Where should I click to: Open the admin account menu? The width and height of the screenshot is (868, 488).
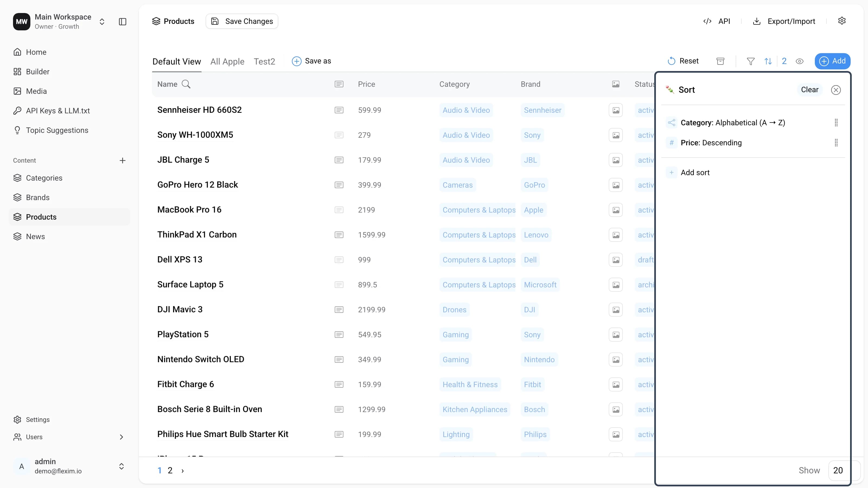69,466
